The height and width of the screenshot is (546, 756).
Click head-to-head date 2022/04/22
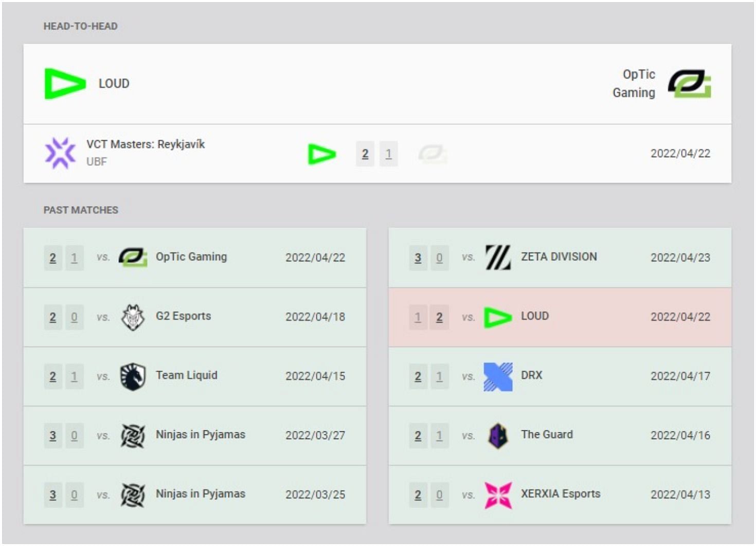[x=680, y=153]
